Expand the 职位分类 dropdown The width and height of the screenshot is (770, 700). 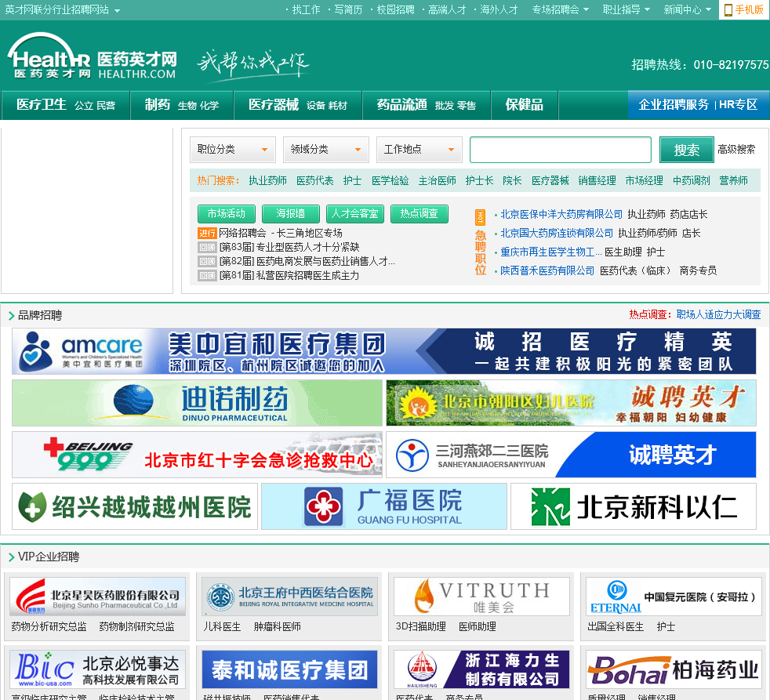[x=232, y=149]
